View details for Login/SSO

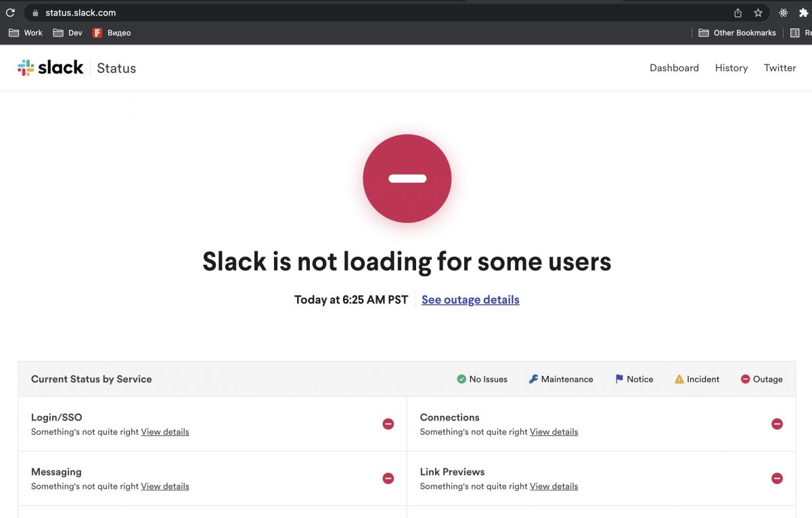click(165, 432)
